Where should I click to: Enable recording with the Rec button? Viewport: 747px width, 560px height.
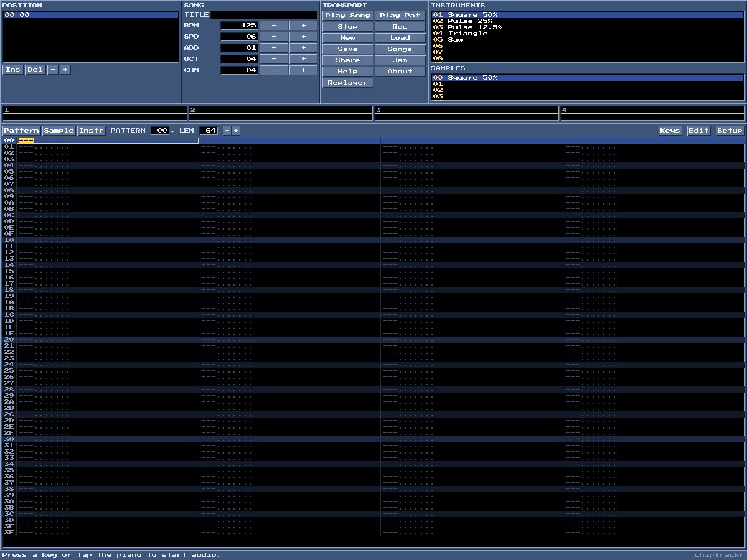(400, 27)
